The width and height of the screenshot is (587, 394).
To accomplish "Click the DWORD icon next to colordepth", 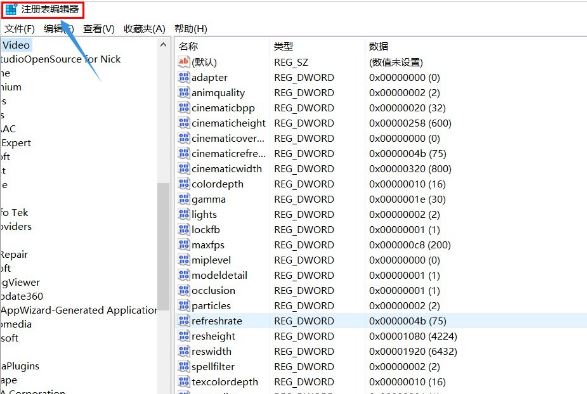I will (183, 184).
